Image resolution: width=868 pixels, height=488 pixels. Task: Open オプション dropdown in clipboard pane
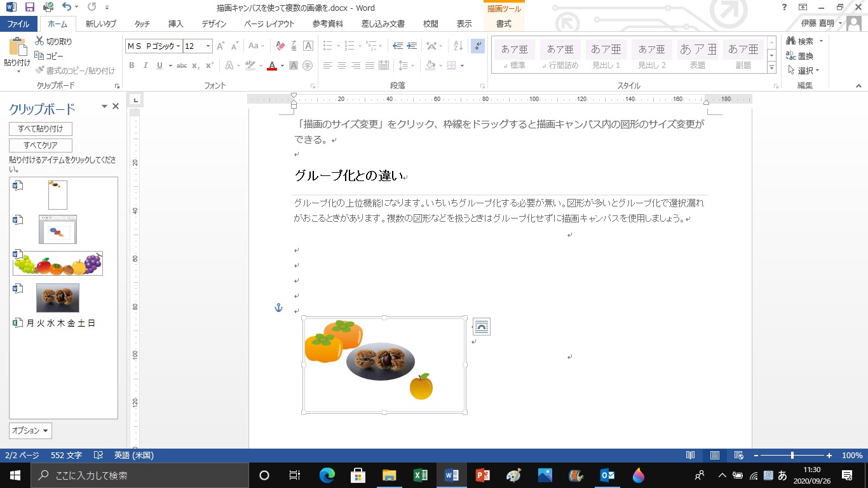click(31, 430)
